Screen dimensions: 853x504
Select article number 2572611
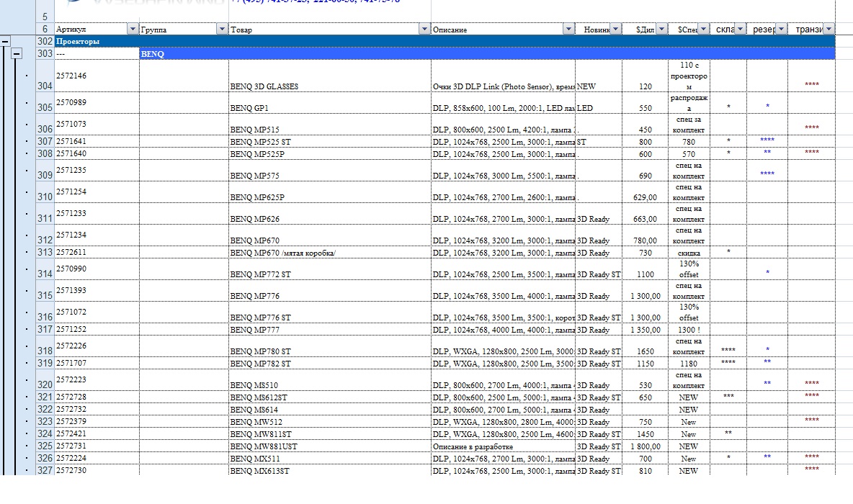pos(97,252)
